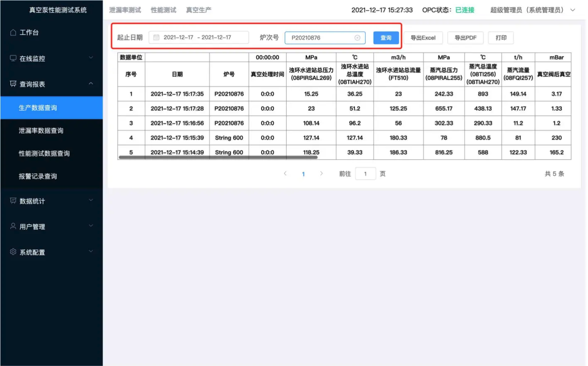Click the value 108.14 in row 3

(x=311, y=123)
